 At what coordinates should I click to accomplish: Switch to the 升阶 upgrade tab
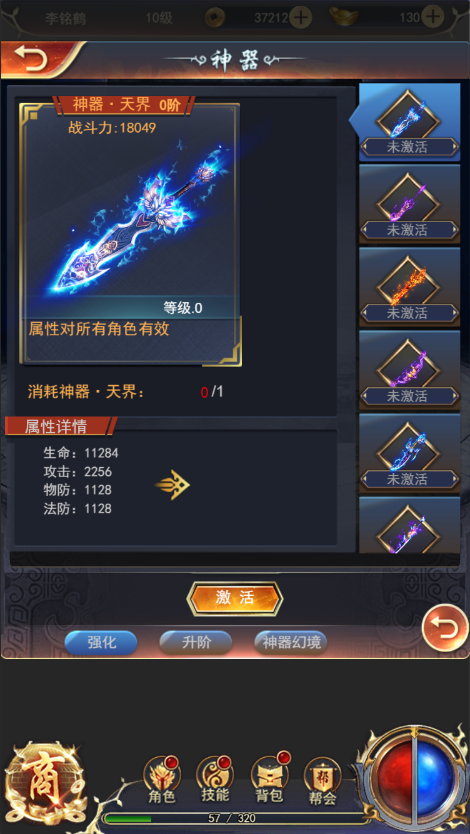pos(196,643)
